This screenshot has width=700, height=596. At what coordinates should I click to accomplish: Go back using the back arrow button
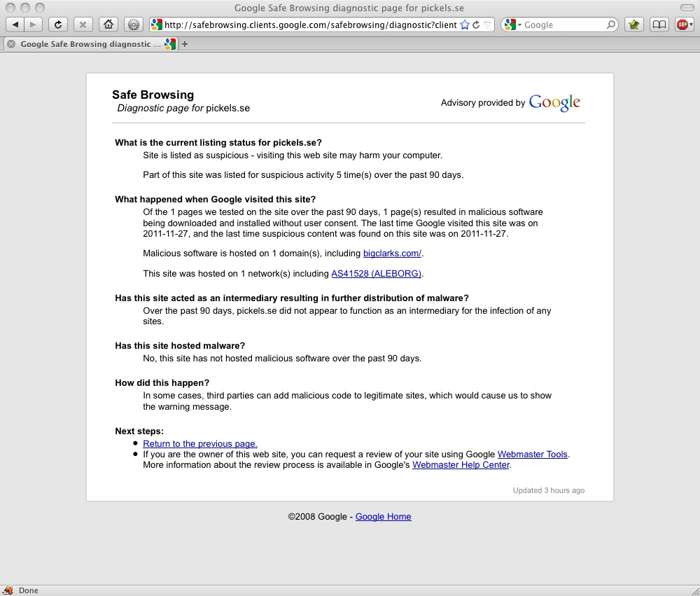pos(15,25)
